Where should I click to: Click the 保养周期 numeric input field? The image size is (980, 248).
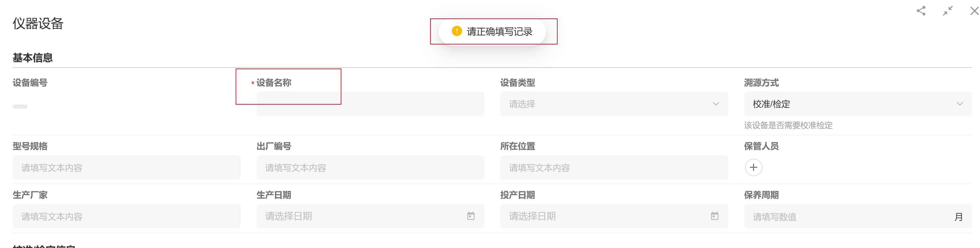pyautogui.click(x=848, y=216)
